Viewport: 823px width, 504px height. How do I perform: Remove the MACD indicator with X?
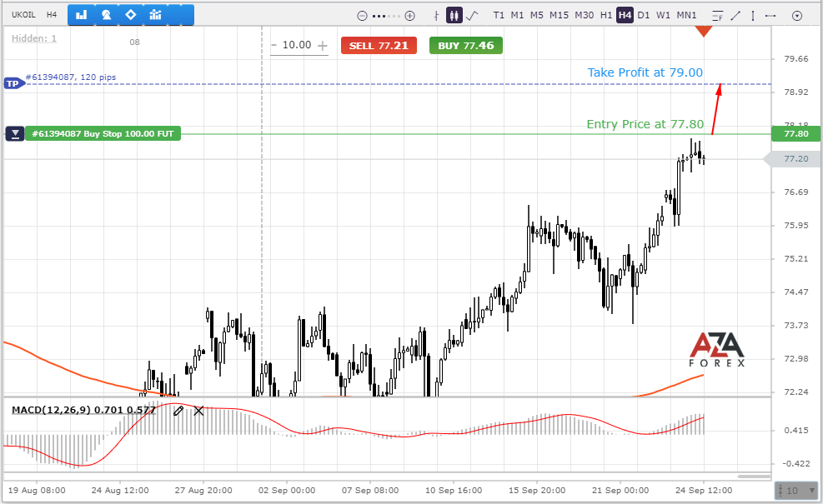point(198,410)
